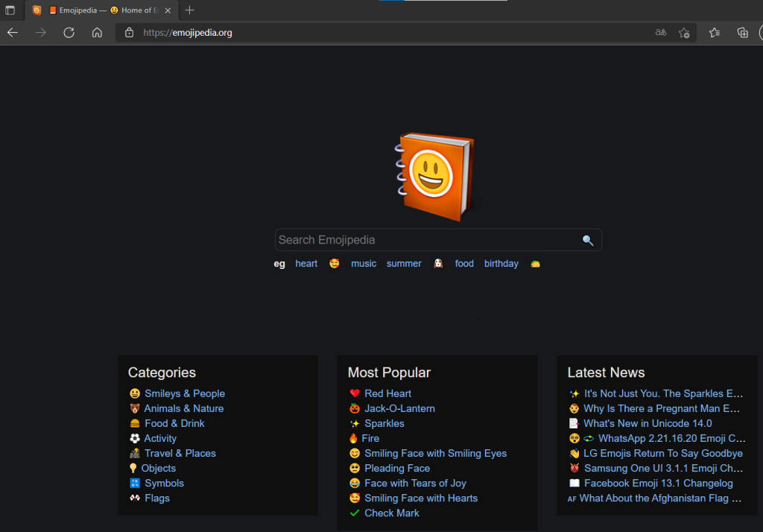This screenshot has width=763, height=532.
Task: Open the Collections icon
Action: click(743, 33)
